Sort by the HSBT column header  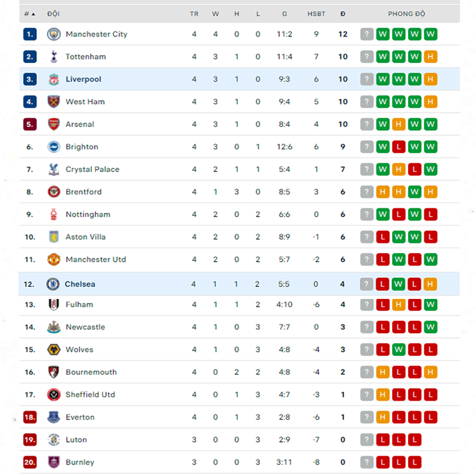316,14
